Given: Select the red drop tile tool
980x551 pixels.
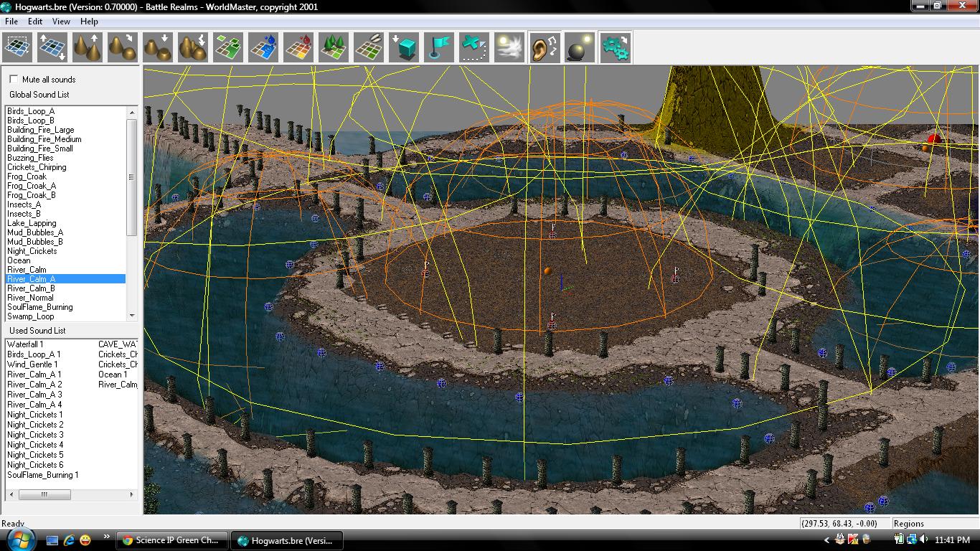Looking at the screenshot, I should [x=298, y=47].
